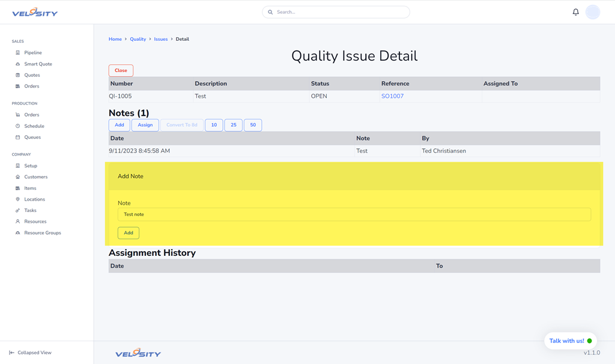This screenshot has height=364, width=615.
Task: Select the Resource Groups icon
Action: pyautogui.click(x=18, y=233)
